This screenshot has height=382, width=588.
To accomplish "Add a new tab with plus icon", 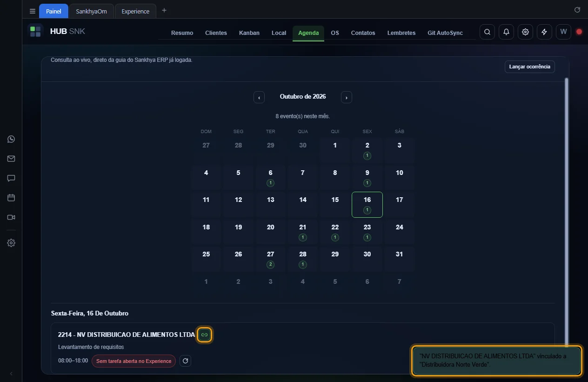I will tap(164, 11).
